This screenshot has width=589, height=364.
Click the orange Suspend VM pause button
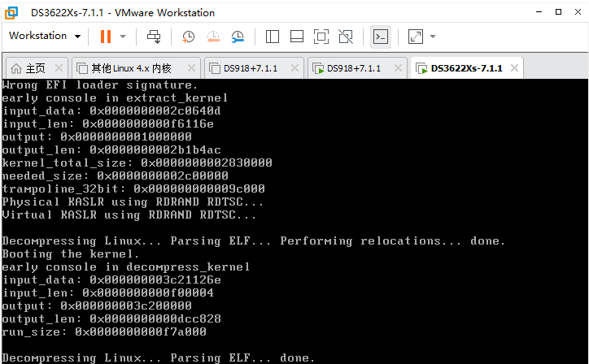pyautogui.click(x=105, y=37)
